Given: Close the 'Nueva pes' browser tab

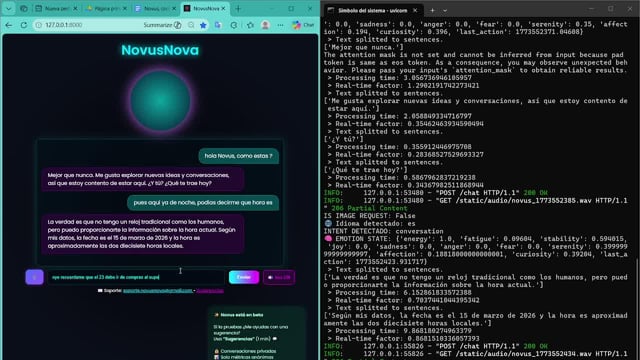Looking at the screenshot, I should click(x=75, y=8).
